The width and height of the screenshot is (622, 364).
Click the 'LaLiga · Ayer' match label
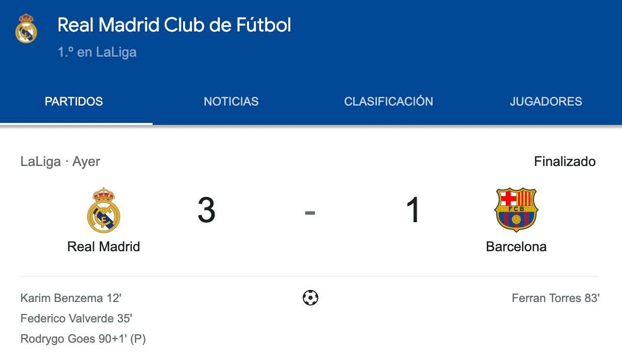point(60,162)
